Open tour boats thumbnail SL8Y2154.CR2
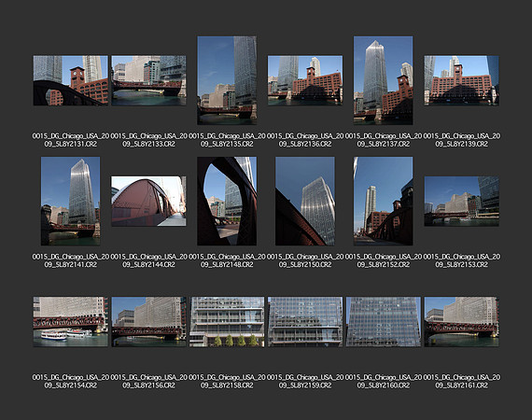Viewport: 532px width, 420px height. point(71,322)
